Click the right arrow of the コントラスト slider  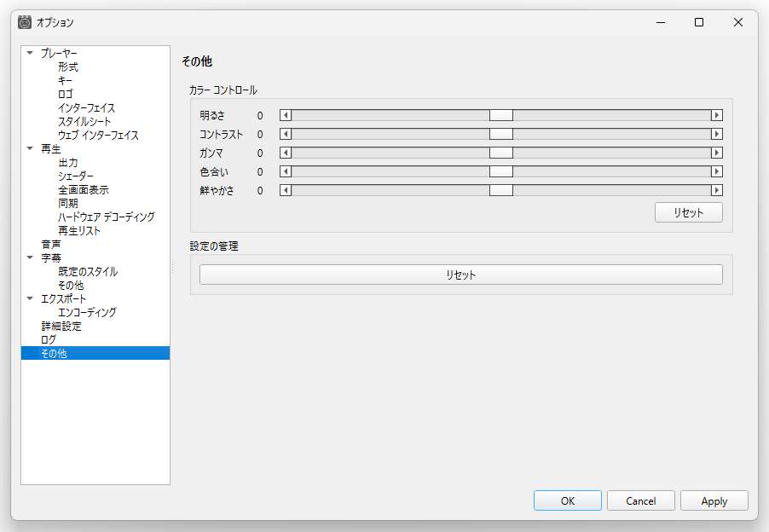(x=716, y=134)
